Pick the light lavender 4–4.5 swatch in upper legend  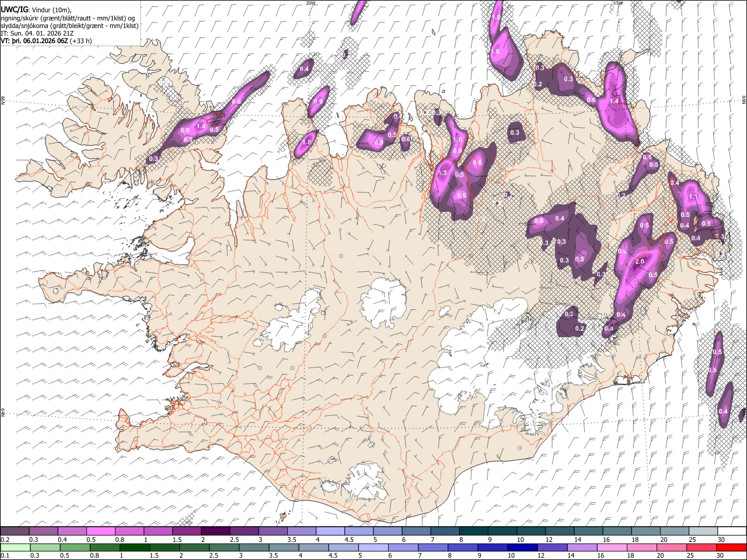click(x=330, y=531)
